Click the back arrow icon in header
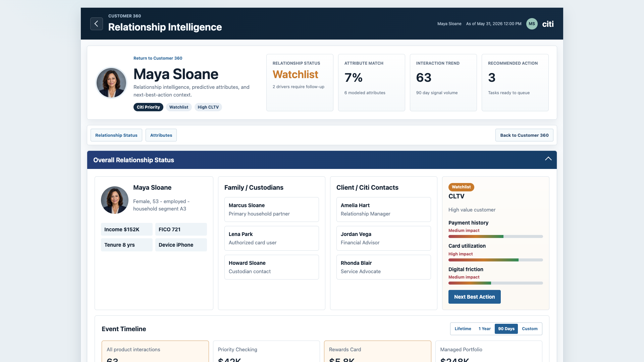This screenshot has width=644, height=362. 97,24
